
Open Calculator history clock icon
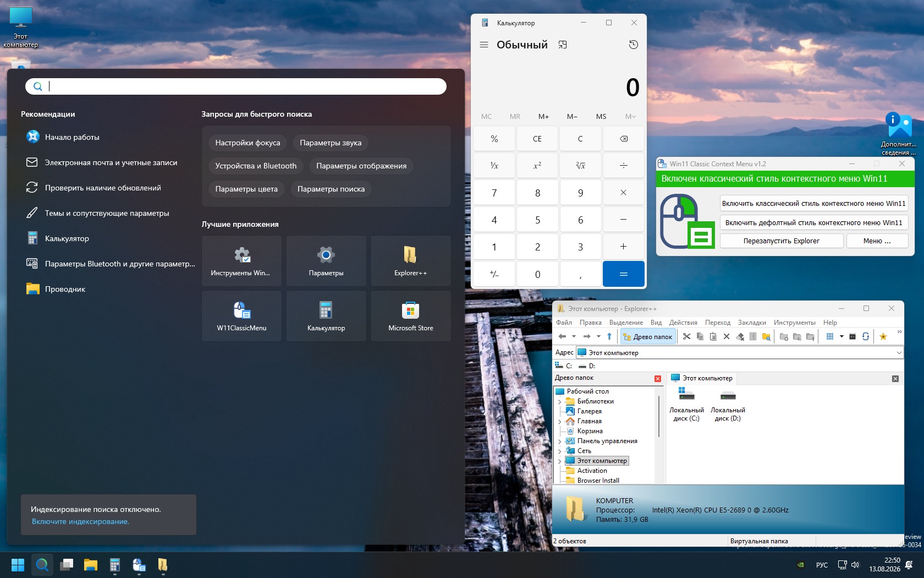tap(634, 45)
